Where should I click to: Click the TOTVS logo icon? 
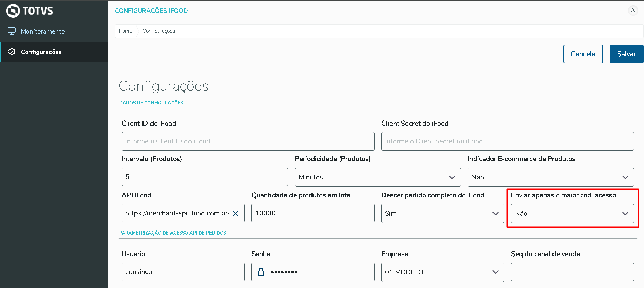click(13, 11)
